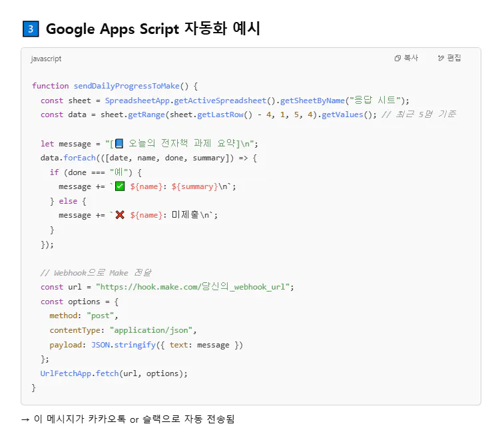Click getValues method call
Screen dimensions: 500x448
(342, 114)
